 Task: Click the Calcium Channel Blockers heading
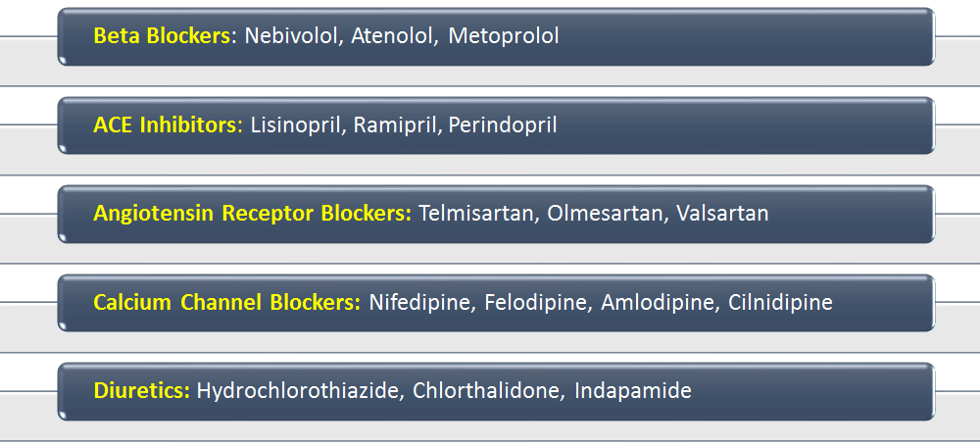227,303
